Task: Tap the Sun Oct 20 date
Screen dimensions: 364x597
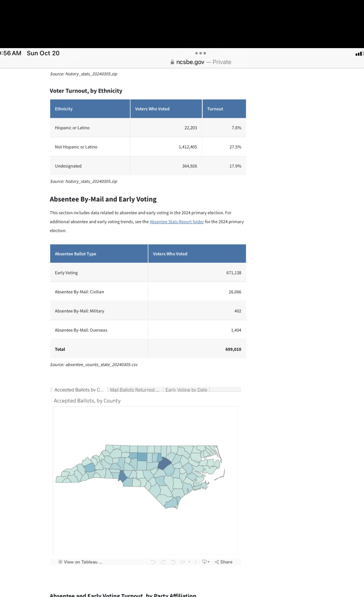Action: coord(43,53)
